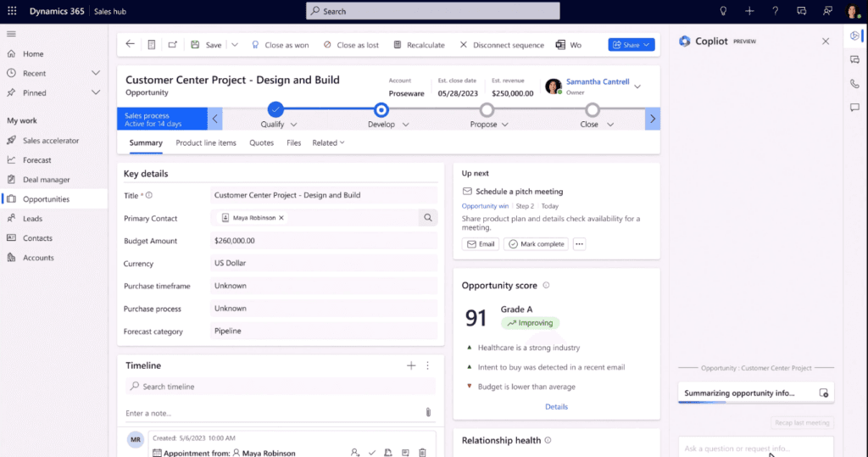
Task: Click the Budget Amount field
Action: point(323,241)
